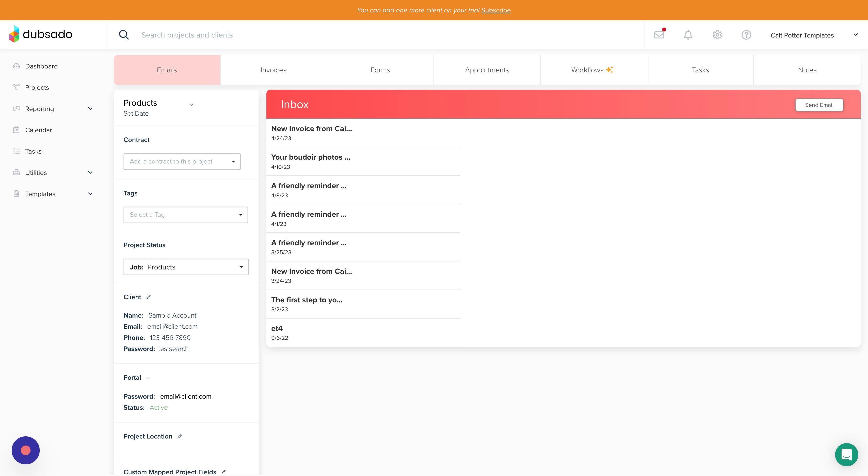Open the settings gear icon
The height and width of the screenshot is (476, 868).
click(x=717, y=35)
